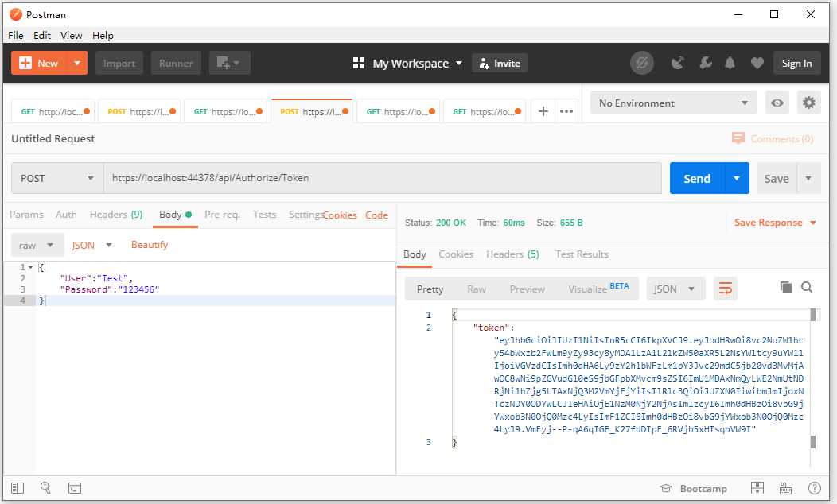Open the View menu
The height and width of the screenshot is (504, 837).
click(x=71, y=35)
